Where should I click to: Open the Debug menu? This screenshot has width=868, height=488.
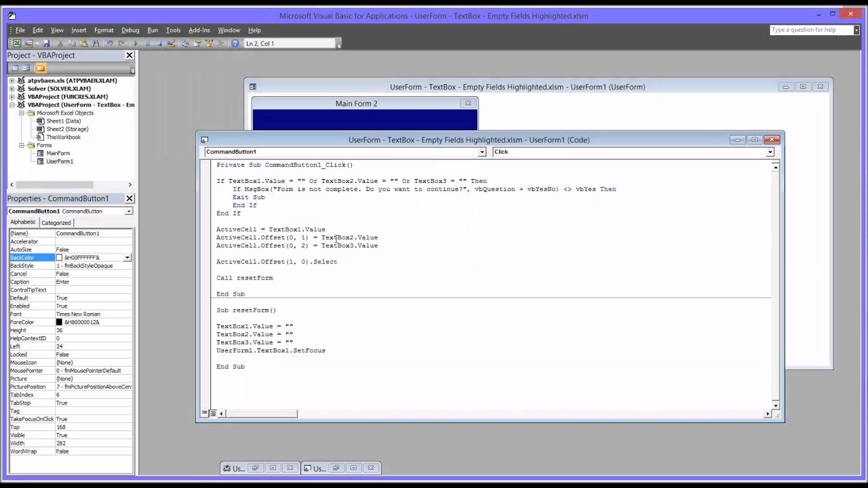click(130, 30)
